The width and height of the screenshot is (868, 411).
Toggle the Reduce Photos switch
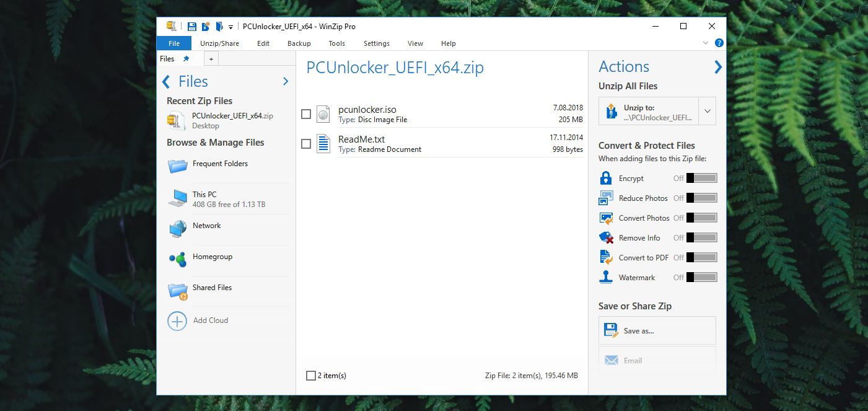pos(701,198)
